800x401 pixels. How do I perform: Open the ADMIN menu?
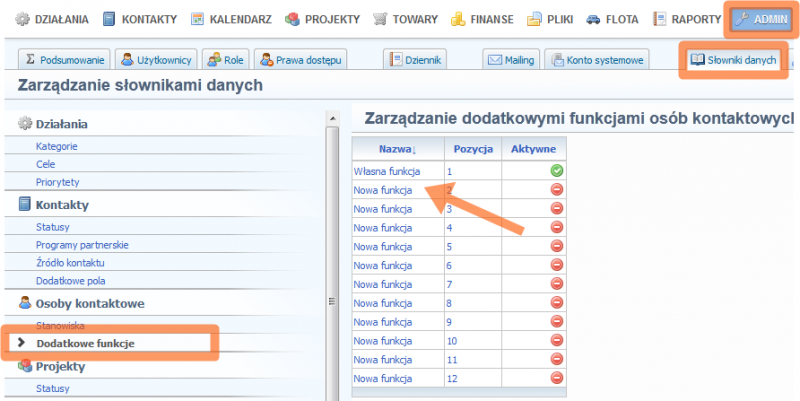tap(762, 19)
